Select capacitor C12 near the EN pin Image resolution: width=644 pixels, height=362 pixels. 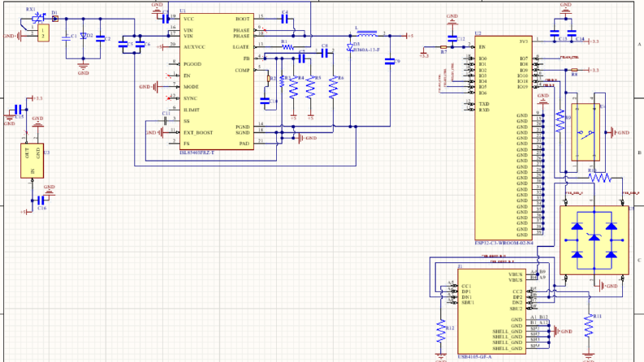pos(452,39)
